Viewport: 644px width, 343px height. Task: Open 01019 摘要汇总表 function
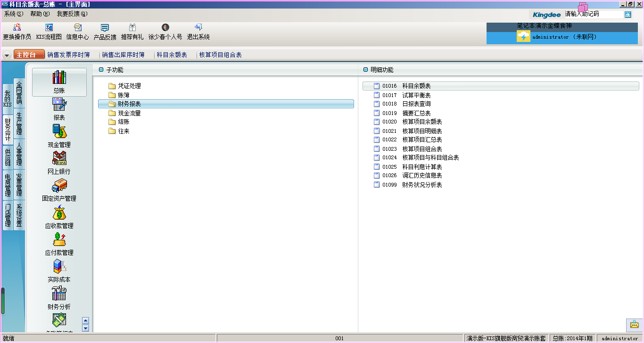click(x=402, y=113)
